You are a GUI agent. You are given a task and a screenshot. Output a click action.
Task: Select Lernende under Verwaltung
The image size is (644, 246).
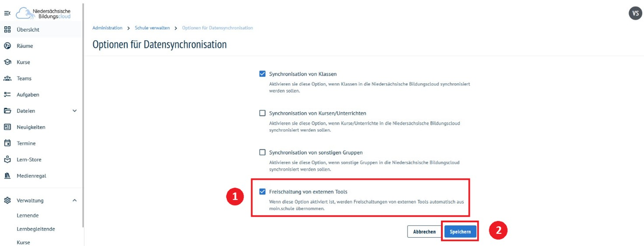point(28,215)
